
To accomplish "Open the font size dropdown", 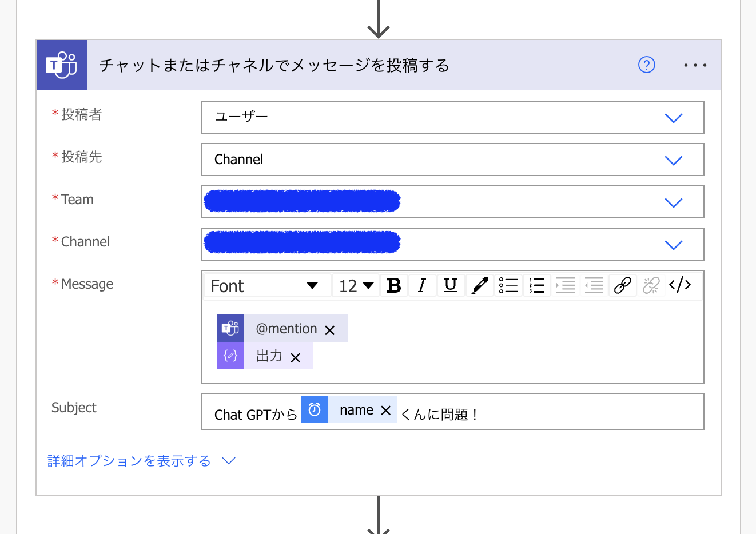I will pyautogui.click(x=355, y=285).
